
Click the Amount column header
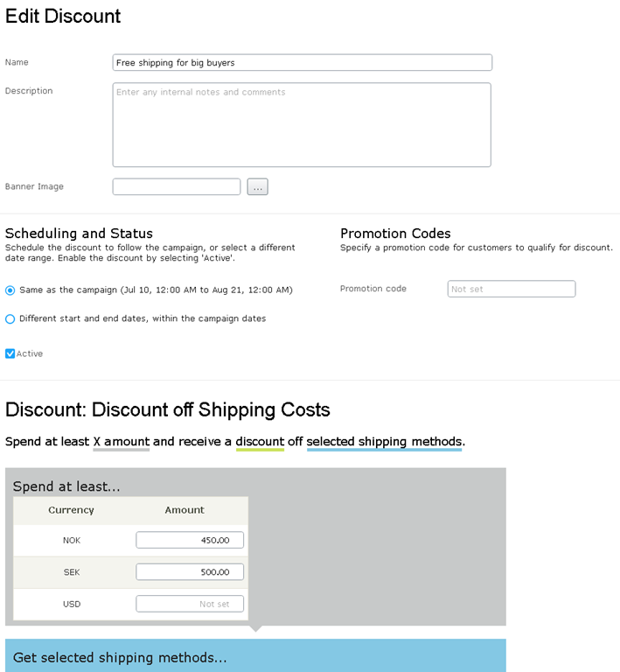(x=185, y=510)
